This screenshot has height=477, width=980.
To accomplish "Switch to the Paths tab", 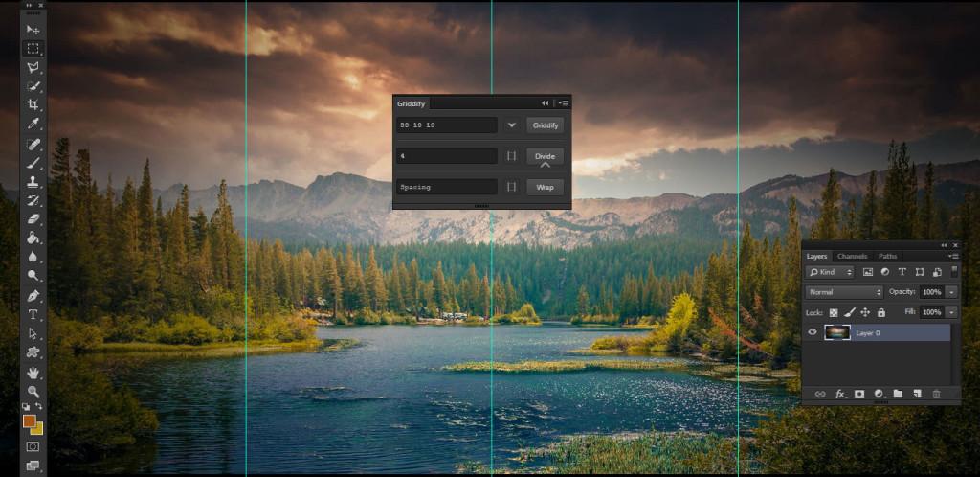I will coord(887,257).
